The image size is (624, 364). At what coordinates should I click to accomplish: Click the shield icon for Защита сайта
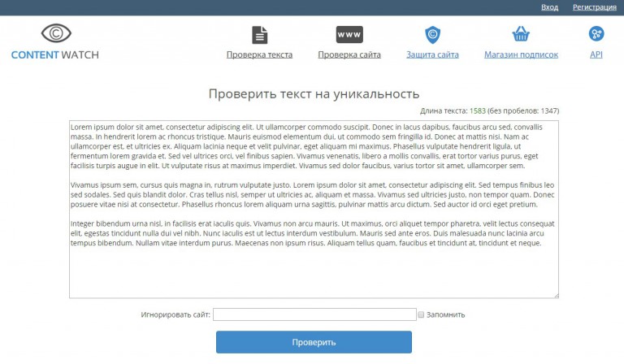pyautogui.click(x=432, y=34)
